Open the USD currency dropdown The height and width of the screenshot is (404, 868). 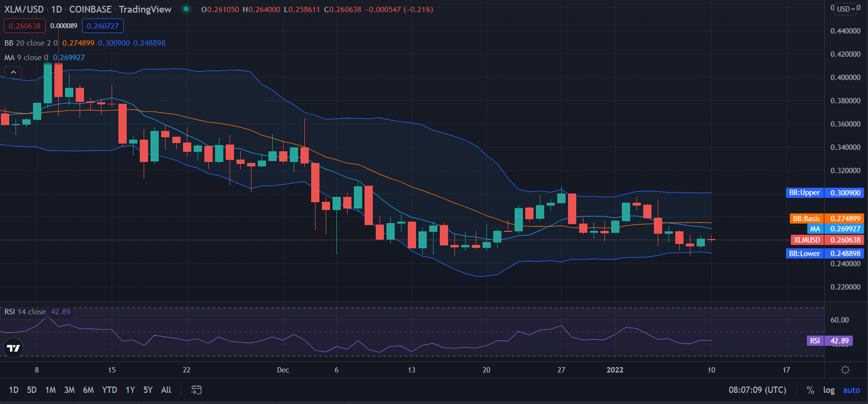click(x=846, y=9)
